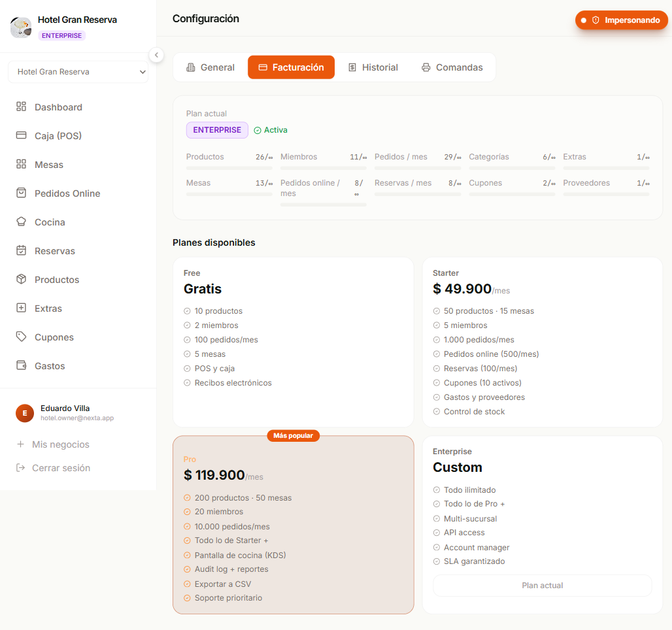Go to Cupones page
The width and height of the screenshot is (672, 630).
(x=78, y=337)
